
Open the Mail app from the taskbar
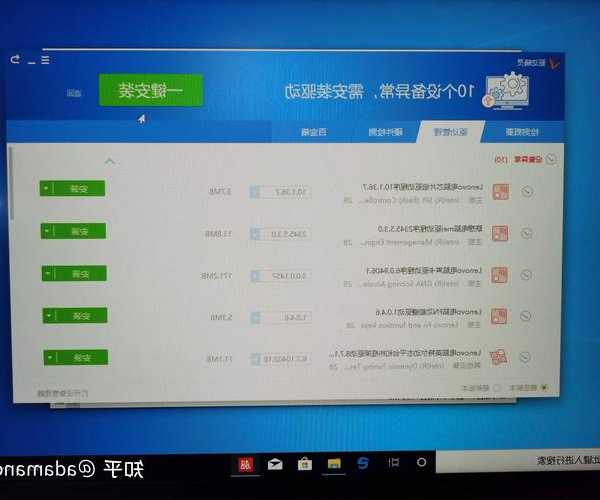[x=274, y=463]
